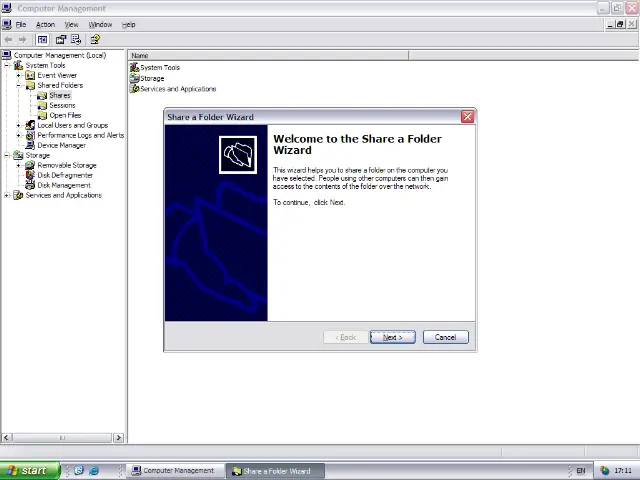The width and height of the screenshot is (640, 480).
Task: Expand the Event Viewer node
Action: click(x=18, y=76)
